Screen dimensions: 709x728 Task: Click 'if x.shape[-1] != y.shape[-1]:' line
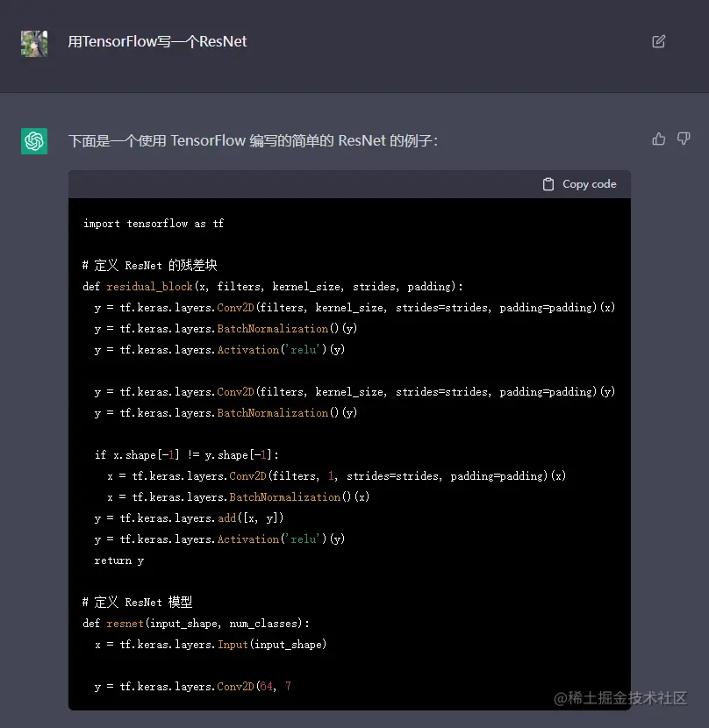tap(187, 455)
